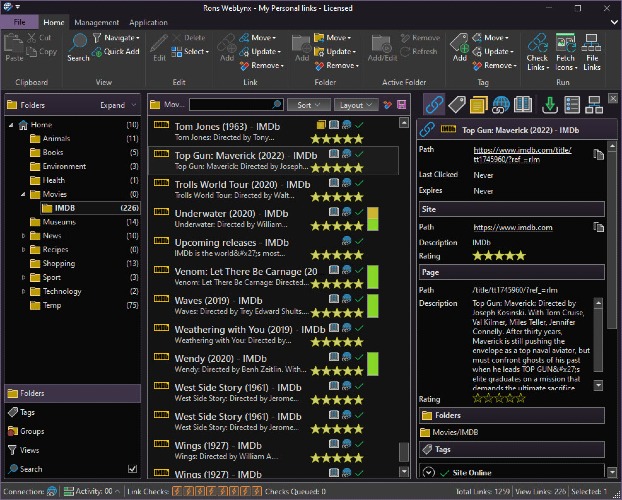
Task: Open the Navigate dropdown
Action: tap(117, 38)
